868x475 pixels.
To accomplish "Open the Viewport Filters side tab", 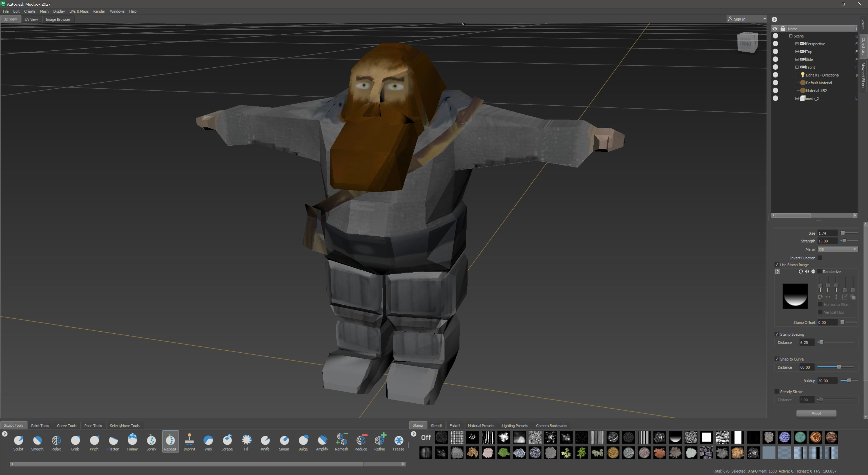I will 863,76.
